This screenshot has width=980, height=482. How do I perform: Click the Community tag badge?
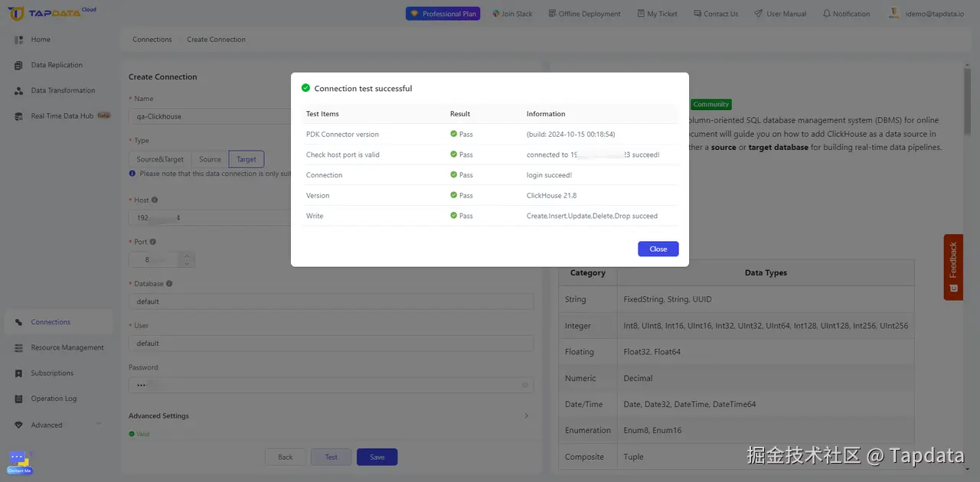point(711,104)
